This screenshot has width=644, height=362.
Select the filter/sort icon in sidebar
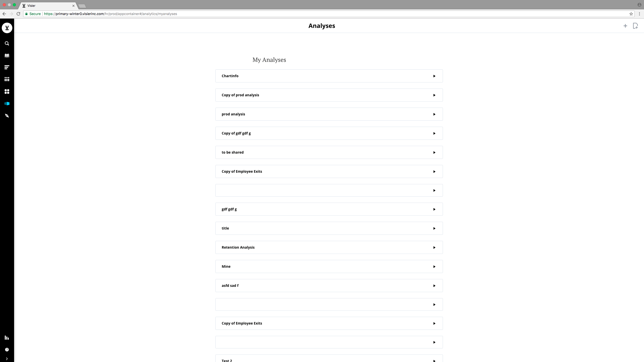point(7,67)
